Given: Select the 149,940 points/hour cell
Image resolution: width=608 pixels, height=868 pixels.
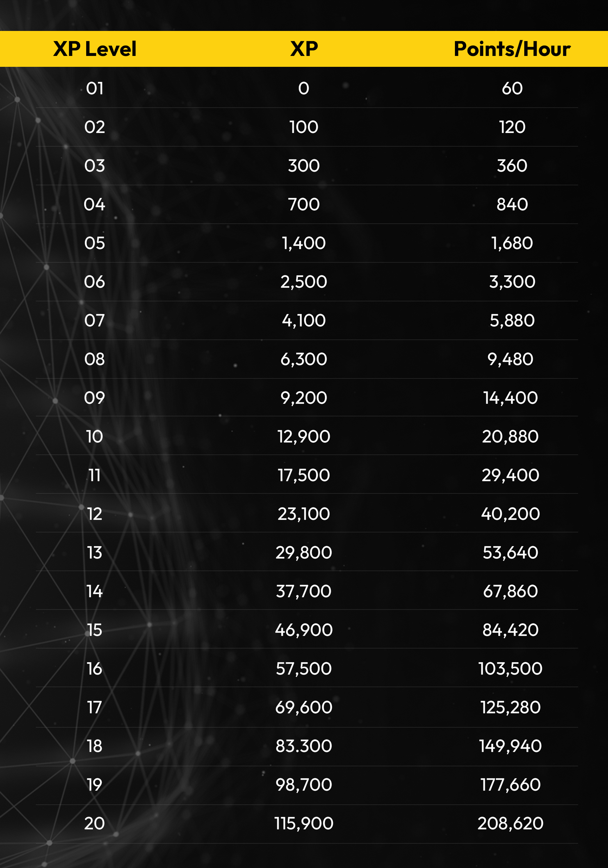Looking at the screenshot, I should [x=511, y=746].
